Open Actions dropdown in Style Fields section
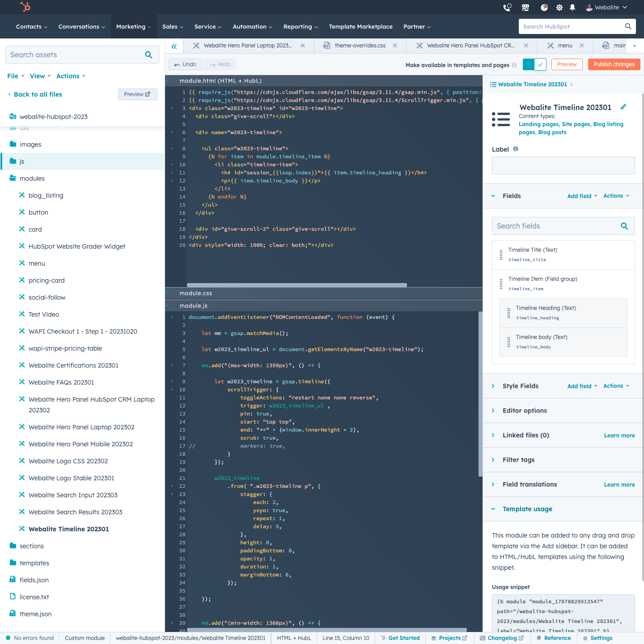 (616, 386)
